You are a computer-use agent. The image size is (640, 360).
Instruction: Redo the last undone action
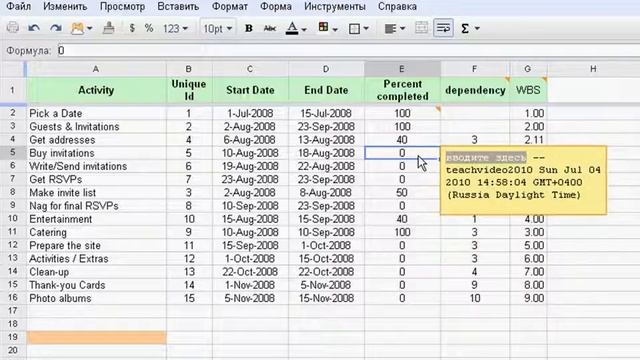click(x=56, y=28)
